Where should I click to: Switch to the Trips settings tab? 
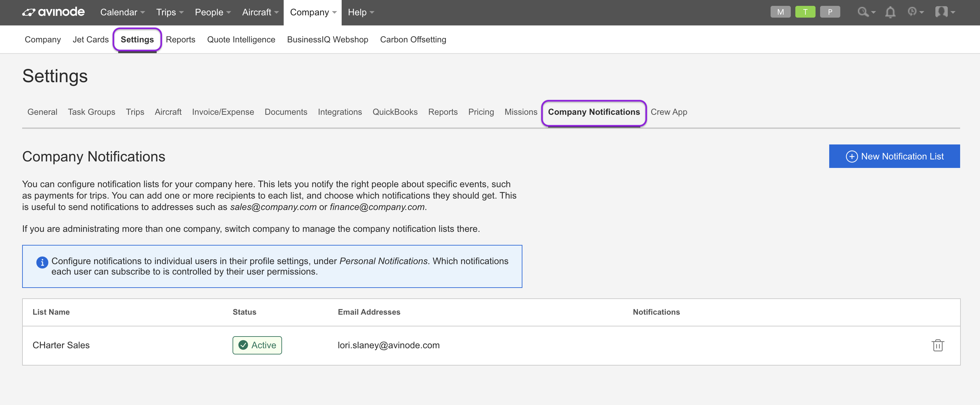(135, 112)
